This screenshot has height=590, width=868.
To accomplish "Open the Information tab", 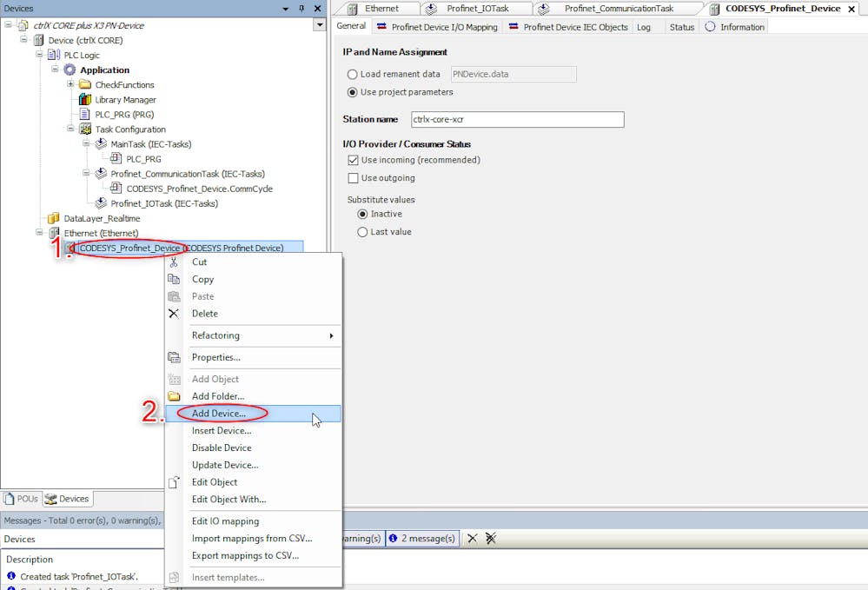I will (734, 27).
